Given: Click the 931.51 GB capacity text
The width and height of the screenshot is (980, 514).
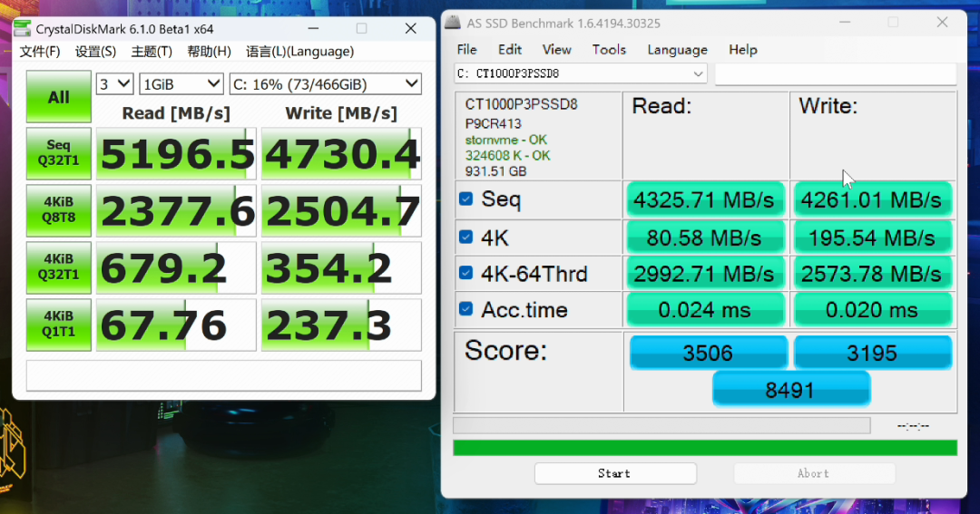Looking at the screenshot, I should pyautogui.click(x=495, y=171).
